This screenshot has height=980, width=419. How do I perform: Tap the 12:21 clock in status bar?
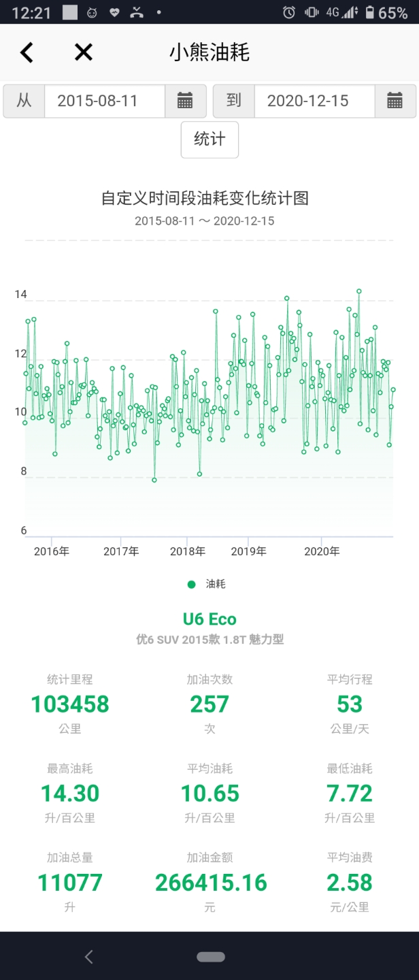pos(31,13)
